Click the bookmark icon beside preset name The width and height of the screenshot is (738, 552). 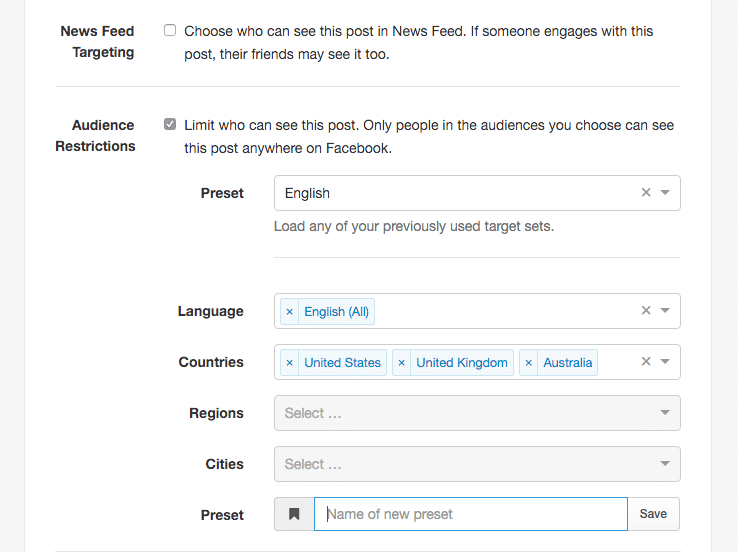294,514
